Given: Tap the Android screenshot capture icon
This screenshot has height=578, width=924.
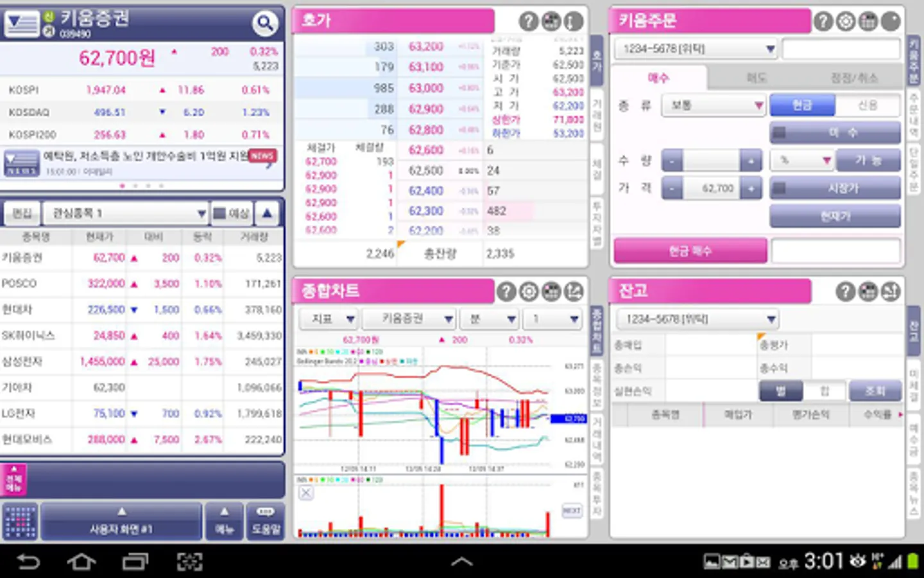Looking at the screenshot, I should tap(189, 562).
